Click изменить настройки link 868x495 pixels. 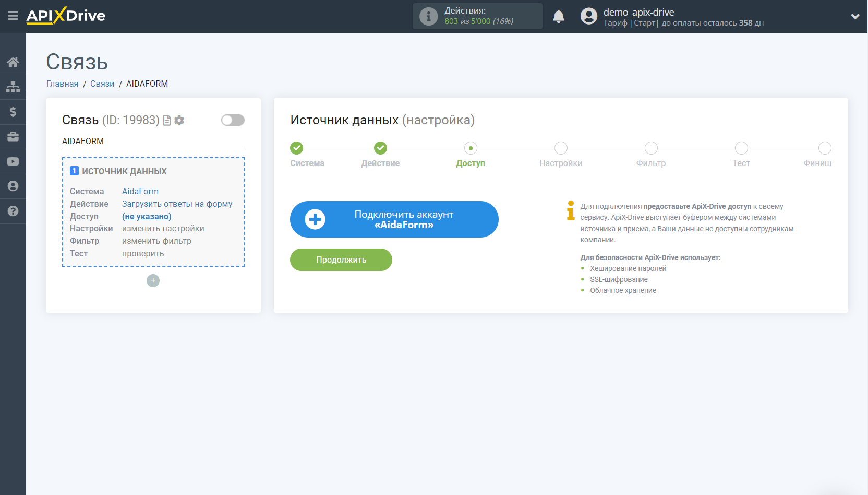pyautogui.click(x=163, y=229)
